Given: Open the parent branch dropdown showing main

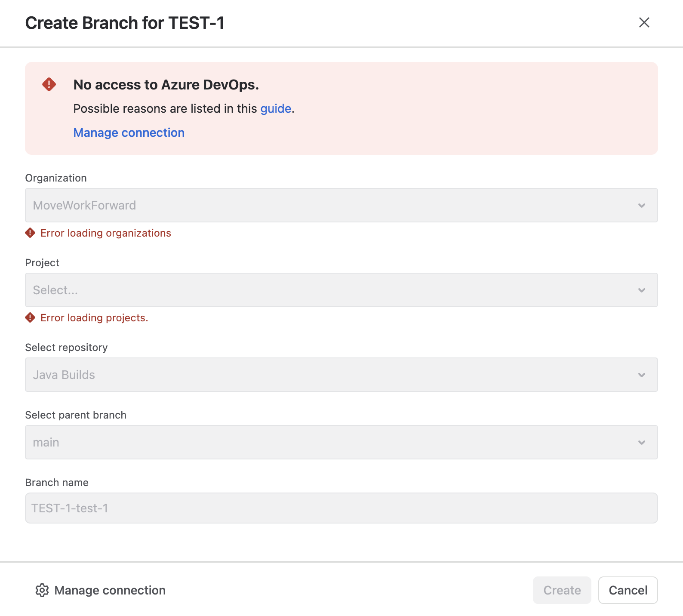Looking at the screenshot, I should 341,442.
